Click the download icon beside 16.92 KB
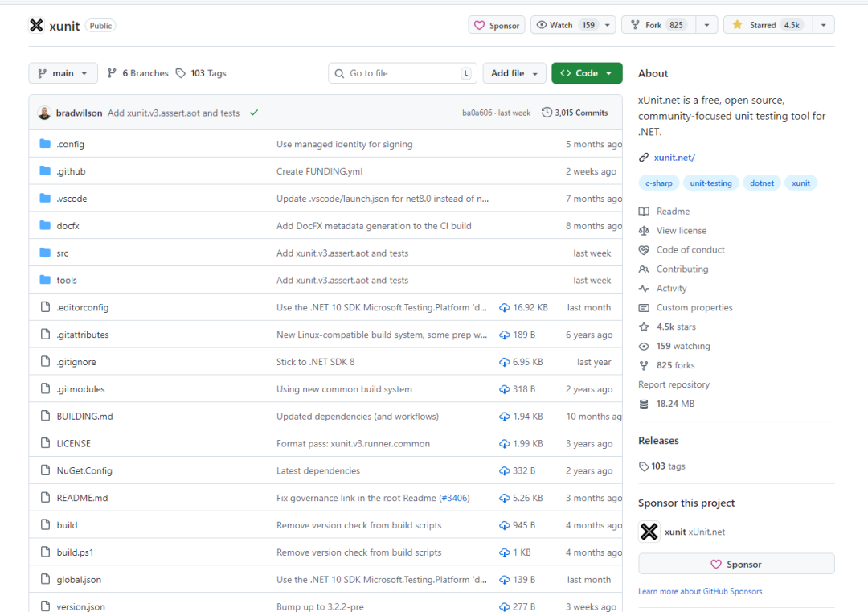The height and width of the screenshot is (612, 868). [x=504, y=307]
